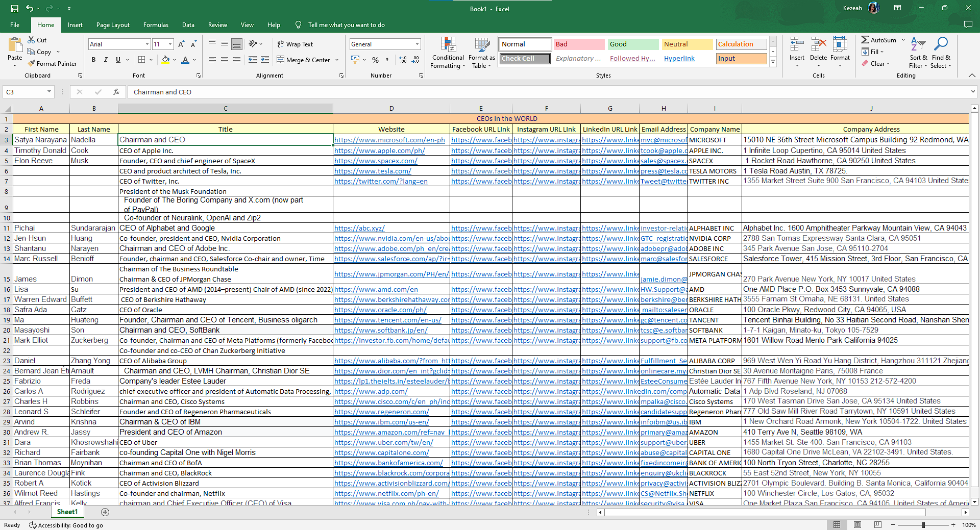
Task: Toggle Italic formatting
Action: coord(106,60)
